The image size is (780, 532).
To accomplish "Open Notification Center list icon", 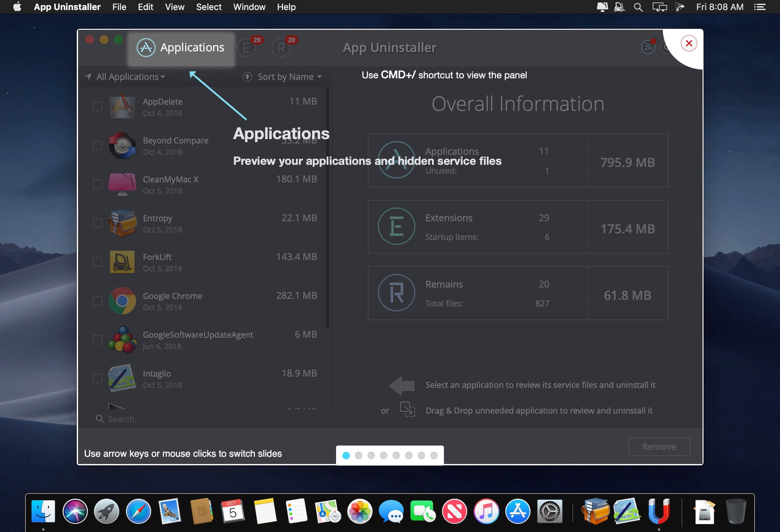I will pos(760,7).
